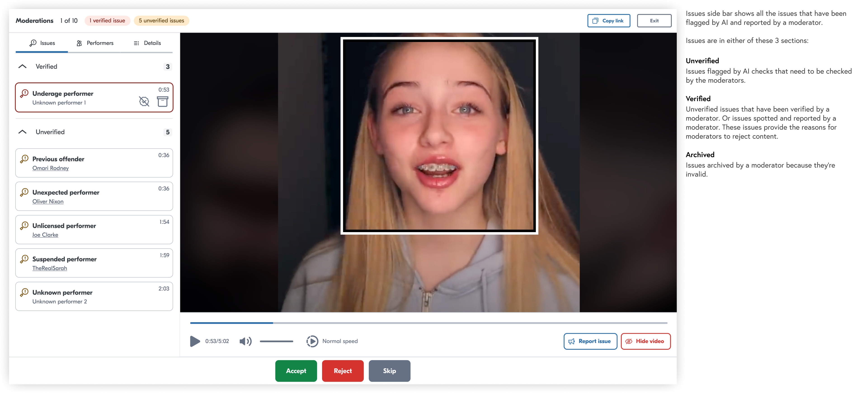Click the 0:53/5:02 time display

[x=217, y=341]
